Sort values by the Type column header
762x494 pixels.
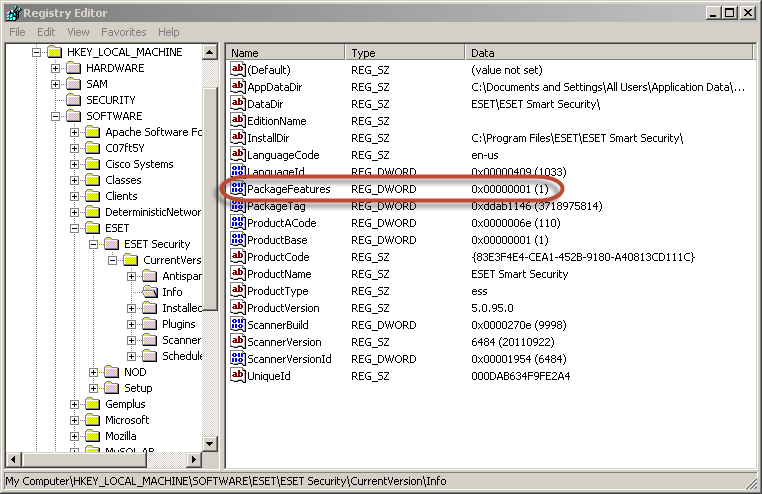tap(405, 52)
